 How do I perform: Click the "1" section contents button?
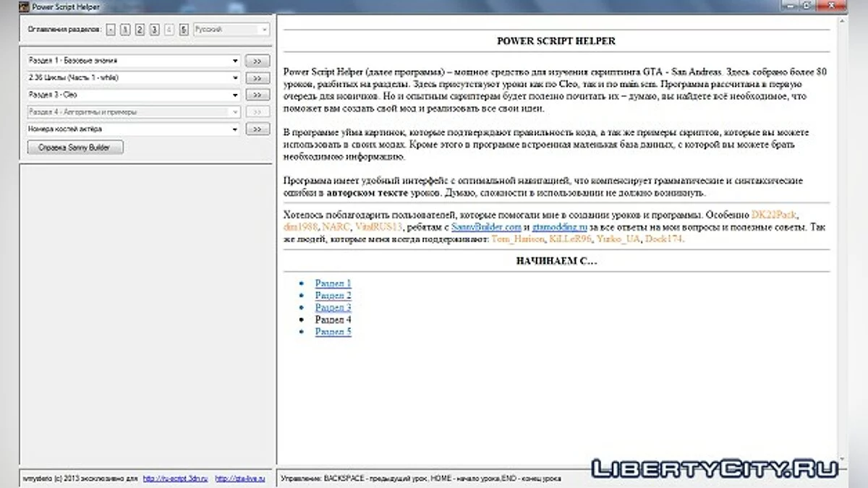(x=124, y=29)
